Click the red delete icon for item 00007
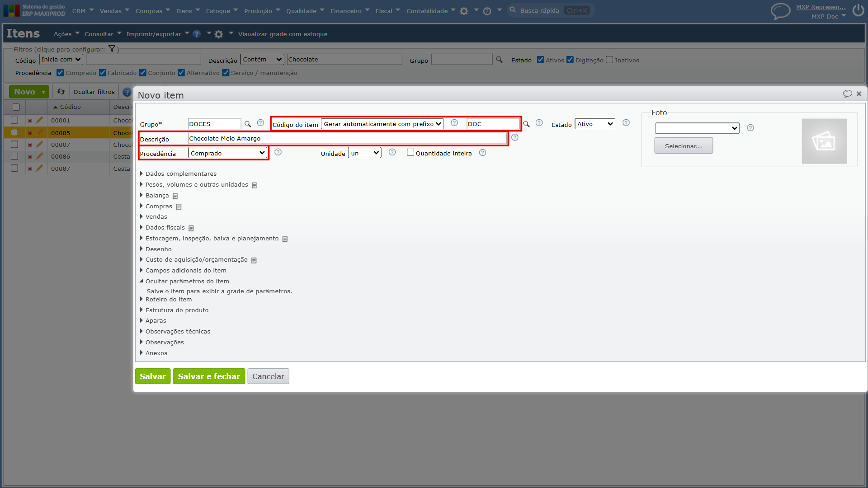Image resolution: width=868 pixels, height=488 pixels. (x=30, y=145)
